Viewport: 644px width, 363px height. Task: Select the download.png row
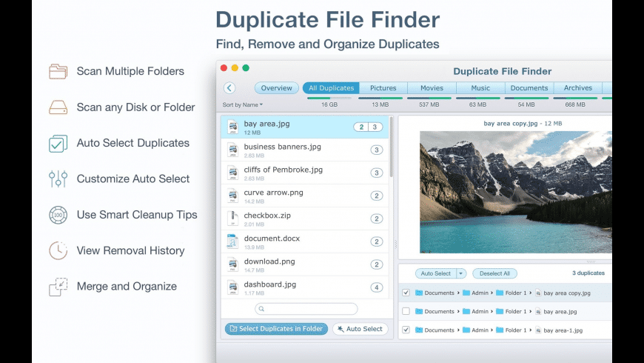tap(304, 264)
